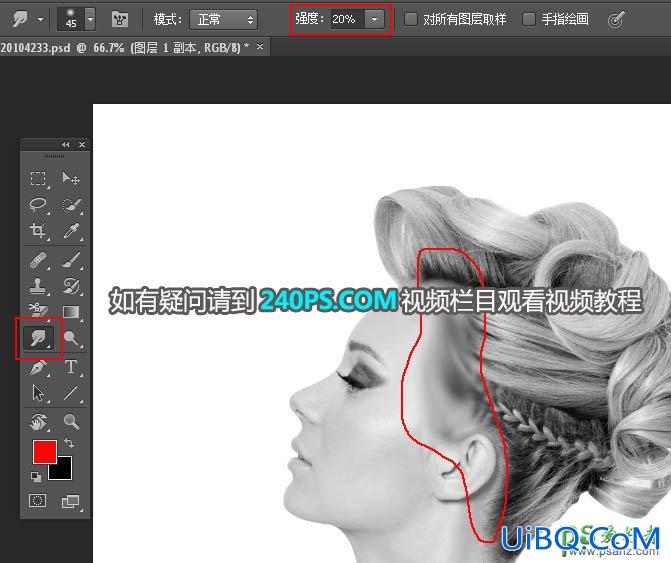Open the 强度 strength slider arrow
671x563 pixels.
(x=374, y=19)
